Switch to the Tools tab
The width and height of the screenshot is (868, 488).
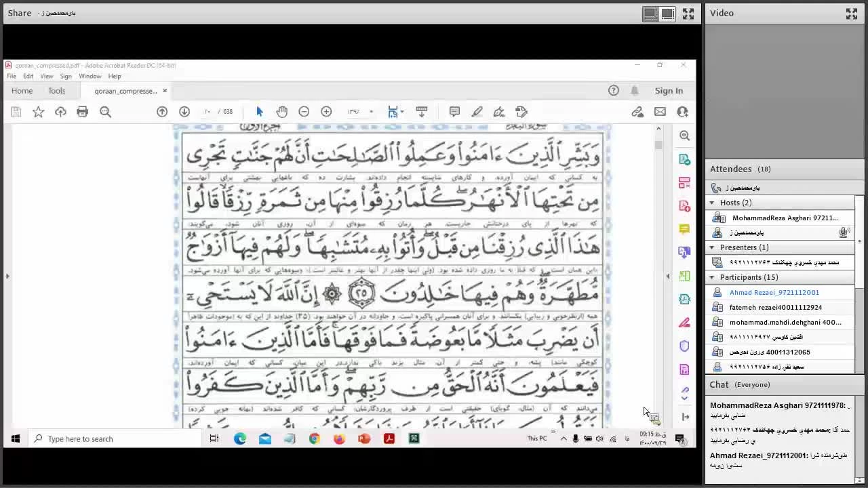tap(56, 91)
